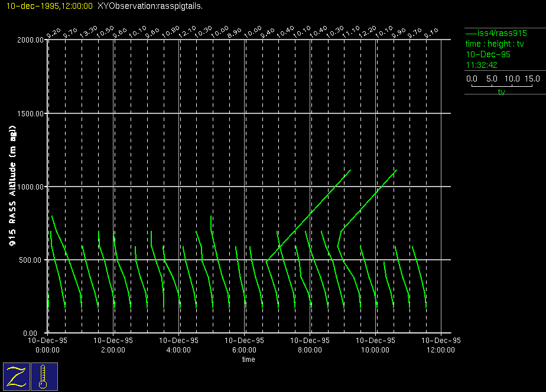The height and width of the screenshot is (392, 546).
Task: Click the 'time' x-axis label
Action: point(248,360)
